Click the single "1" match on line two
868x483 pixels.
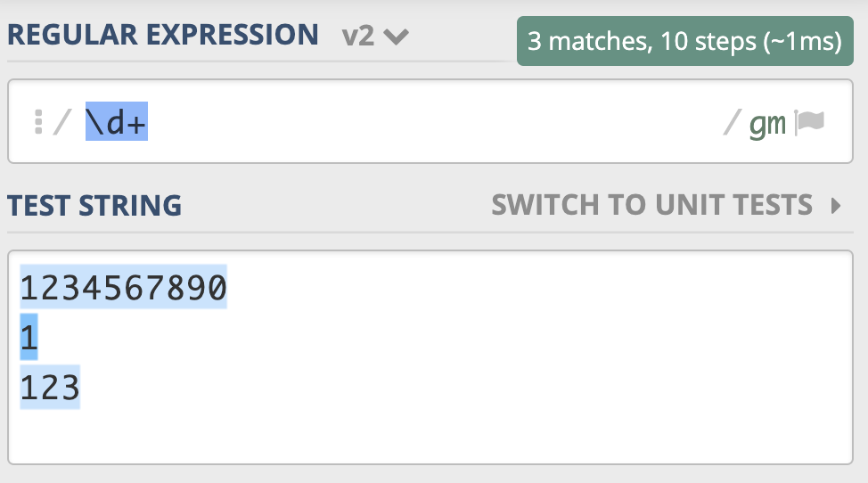tap(29, 337)
